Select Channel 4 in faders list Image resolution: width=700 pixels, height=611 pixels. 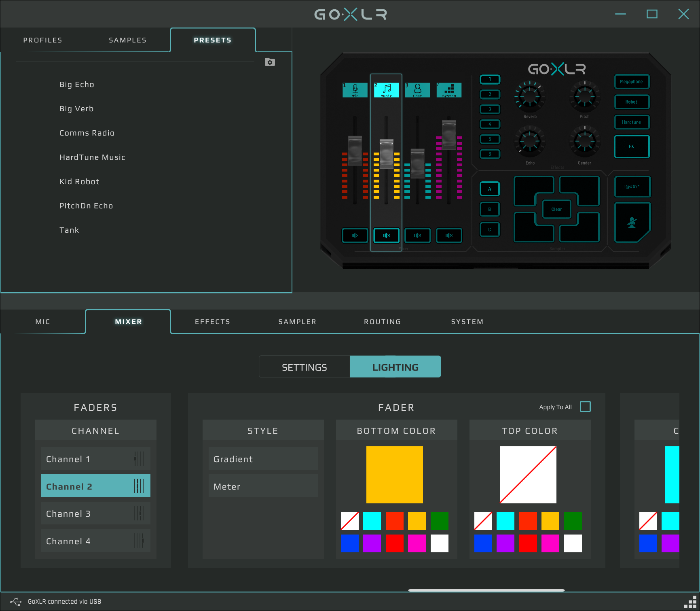tap(96, 541)
